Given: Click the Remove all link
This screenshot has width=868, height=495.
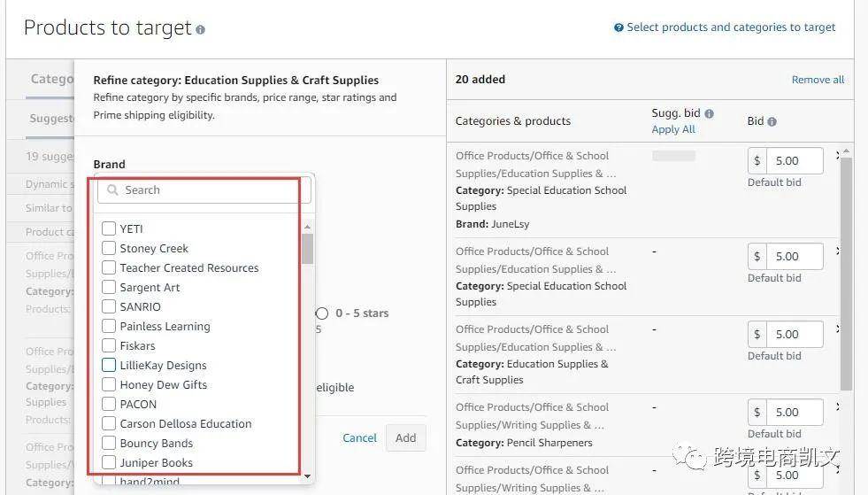Looking at the screenshot, I should pyautogui.click(x=818, y=80).
